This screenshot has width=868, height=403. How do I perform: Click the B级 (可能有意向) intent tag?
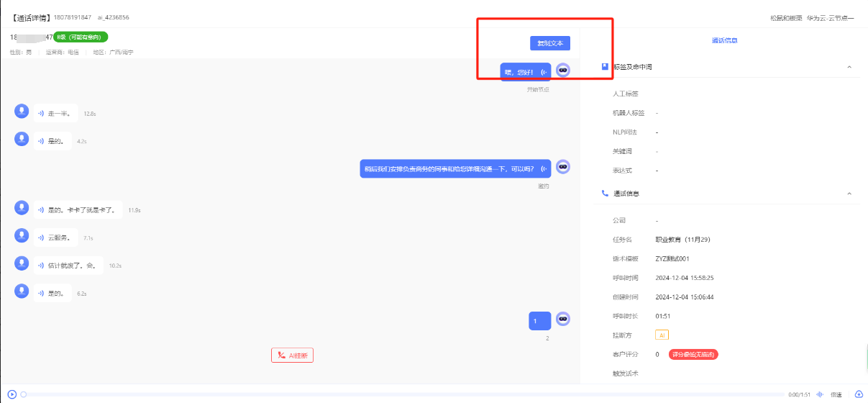[x=81, y=37]
